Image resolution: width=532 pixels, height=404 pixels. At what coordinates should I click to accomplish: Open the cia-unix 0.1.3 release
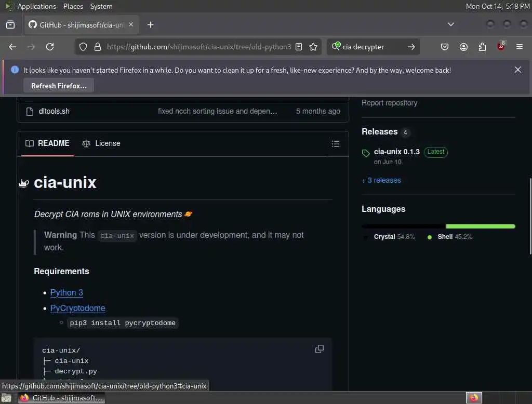point(396,152)
